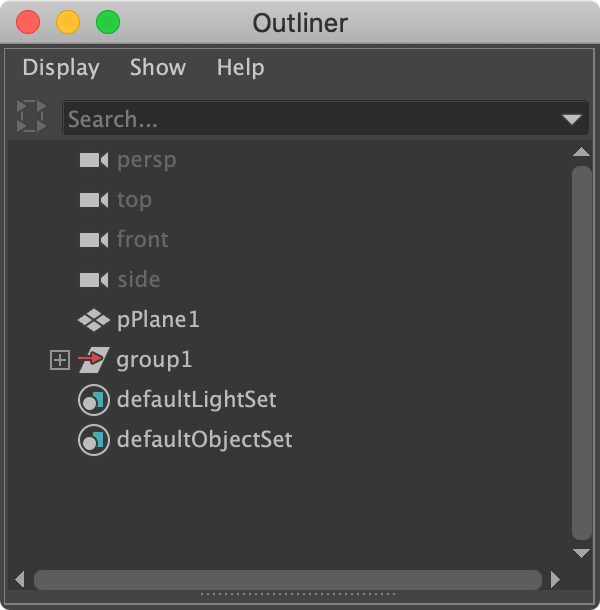Click the top camera icon
This screenshot has height=610, width=600.
coord(93,200)
